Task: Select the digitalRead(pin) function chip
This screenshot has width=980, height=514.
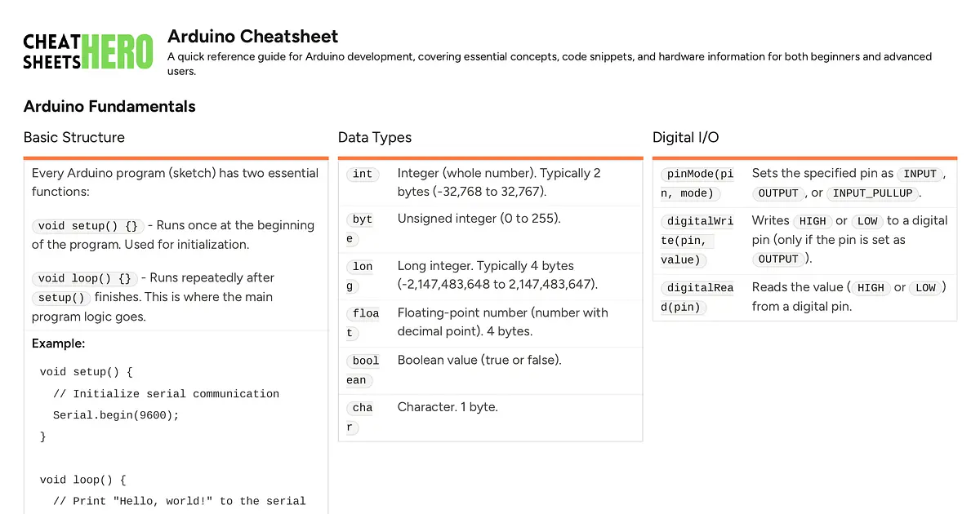Action: pos(700,297)
